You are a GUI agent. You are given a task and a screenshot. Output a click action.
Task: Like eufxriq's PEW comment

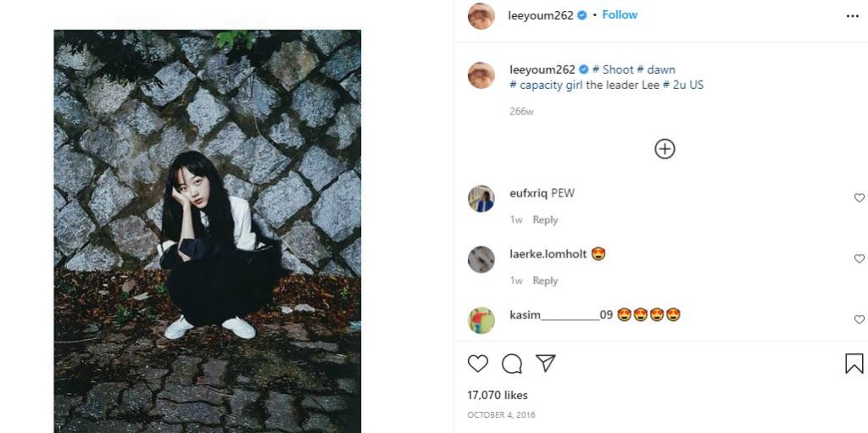click(859, 197)
